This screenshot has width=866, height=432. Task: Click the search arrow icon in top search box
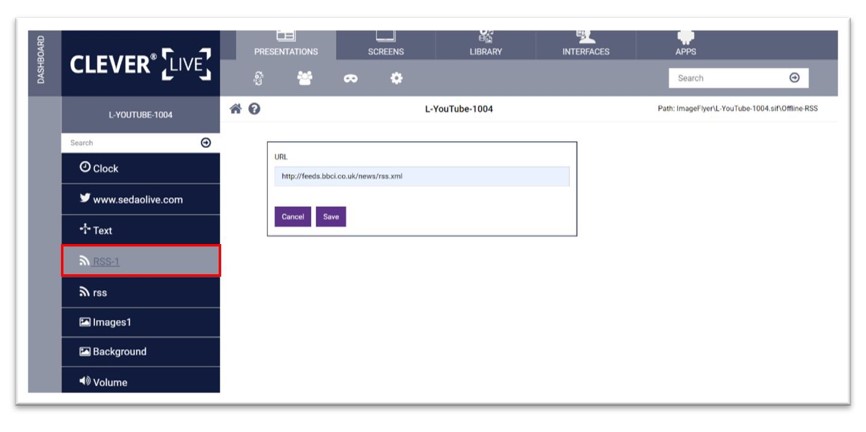click(x=794, y=78)
